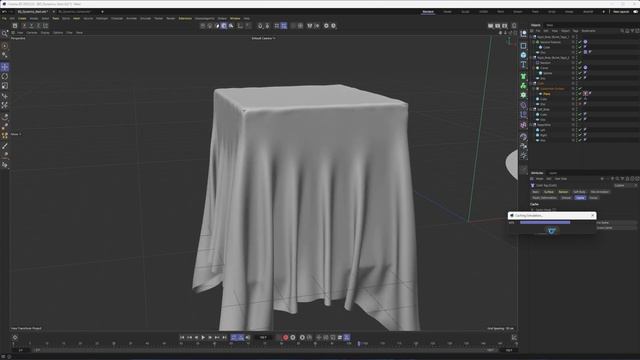640x360 pixels.
Task: Toggle enable checkmark on the Plane row
Action: coord(580,93)
